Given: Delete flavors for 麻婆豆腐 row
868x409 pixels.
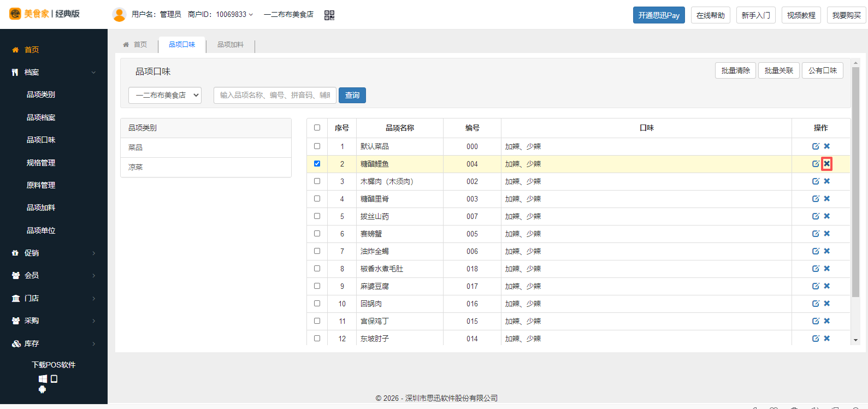Looking at the screenshot, I should [x=827, y=286].
